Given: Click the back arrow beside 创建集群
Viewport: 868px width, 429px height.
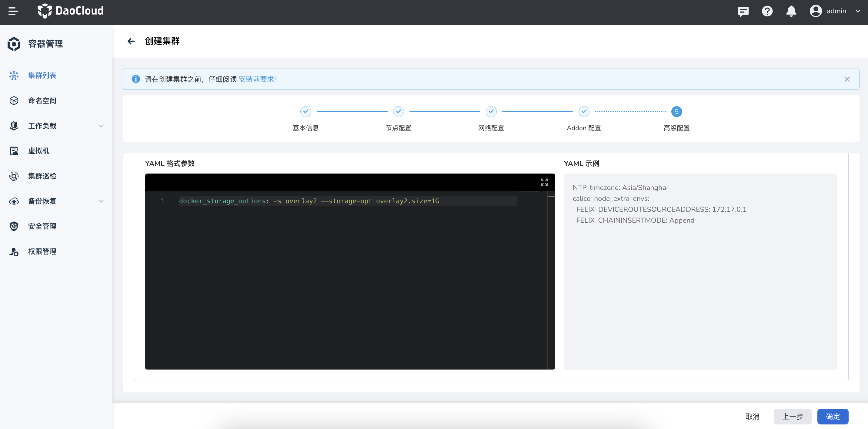Looking at the screenshot, I should click(x=131, y=41).
